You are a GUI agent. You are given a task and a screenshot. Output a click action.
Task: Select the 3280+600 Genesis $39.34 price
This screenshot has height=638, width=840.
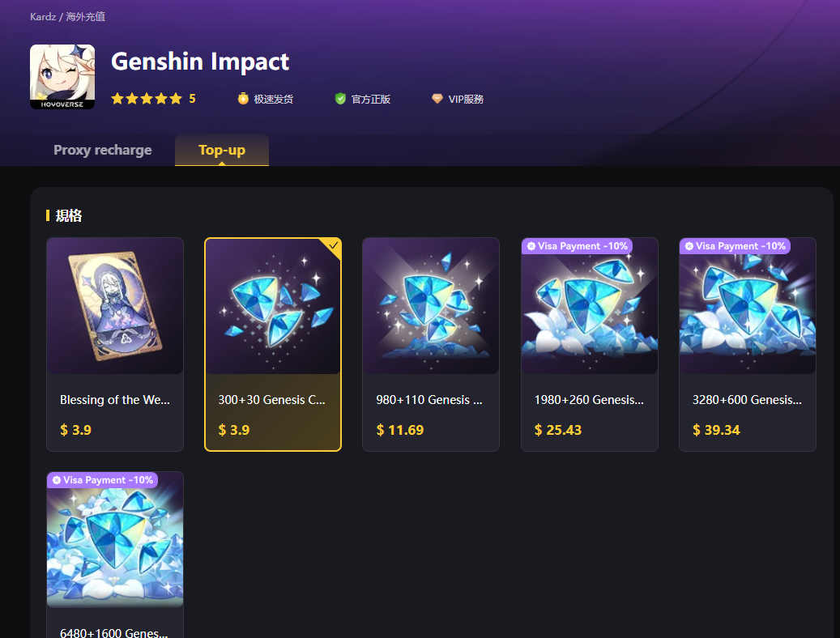[x=716, y=430]
